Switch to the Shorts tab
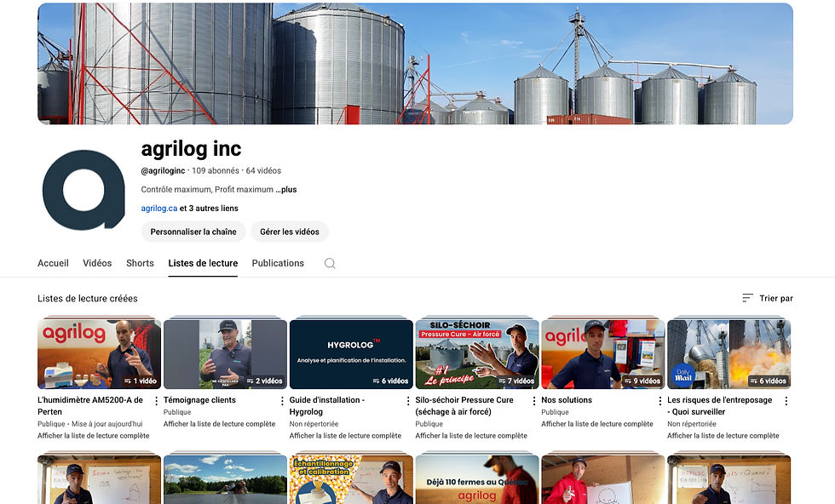835x504 pixels. coord(140,263)
